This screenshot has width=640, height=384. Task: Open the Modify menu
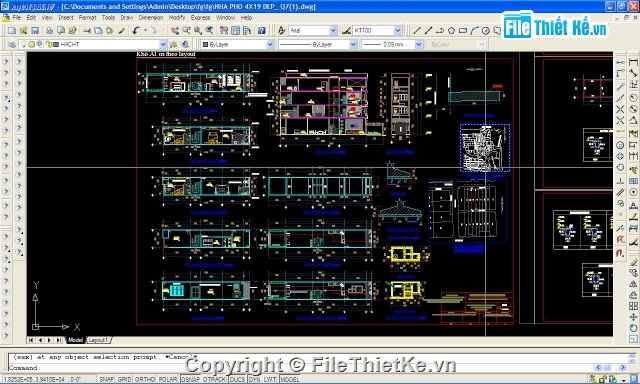(177, 18)
